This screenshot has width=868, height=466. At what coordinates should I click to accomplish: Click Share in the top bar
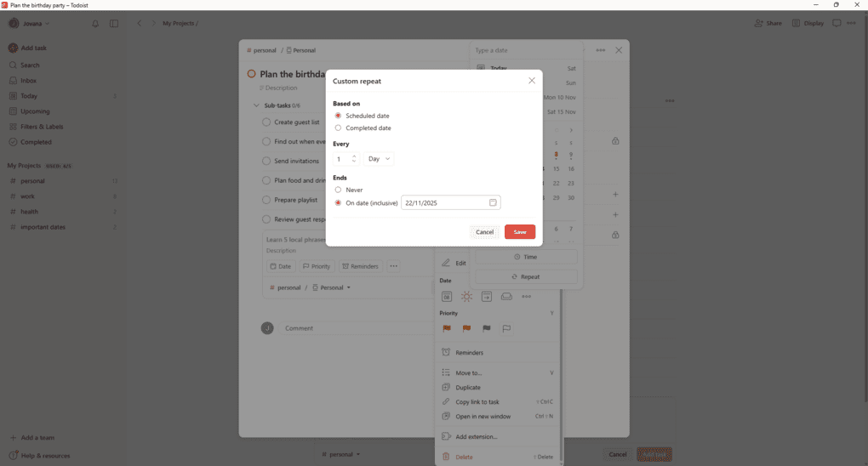click(x=768, y=23)
